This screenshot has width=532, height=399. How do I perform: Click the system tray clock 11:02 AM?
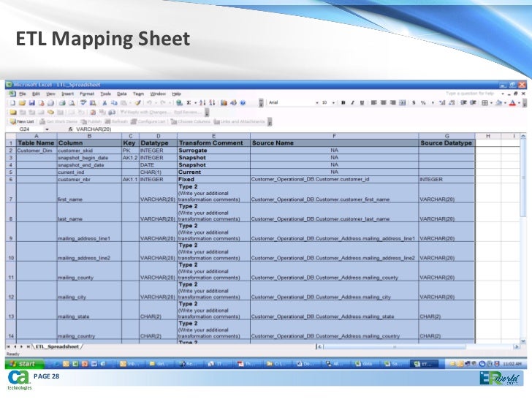(512, 364)
